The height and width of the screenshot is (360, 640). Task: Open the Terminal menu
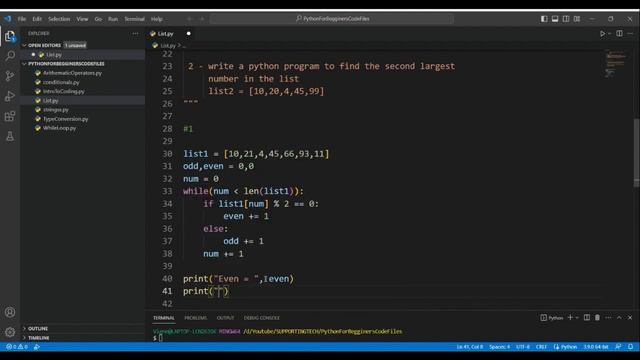pos(134,19)
